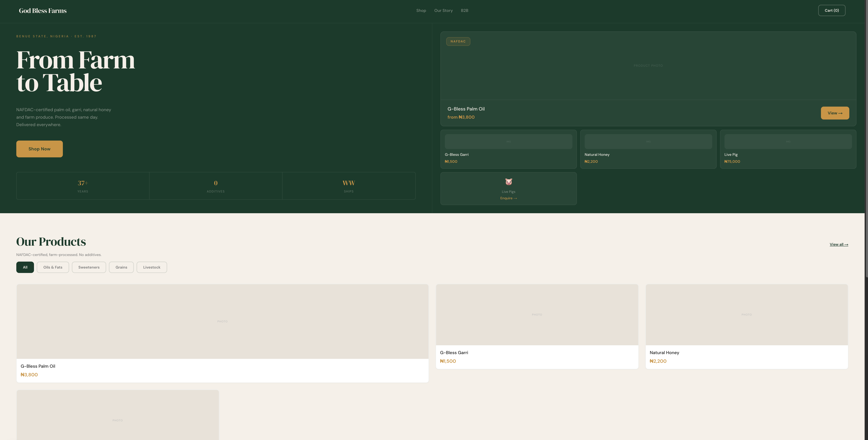Filter by Oils & Fats
Image resolution: width=868 pixels, height=440 pixels.
53,267
